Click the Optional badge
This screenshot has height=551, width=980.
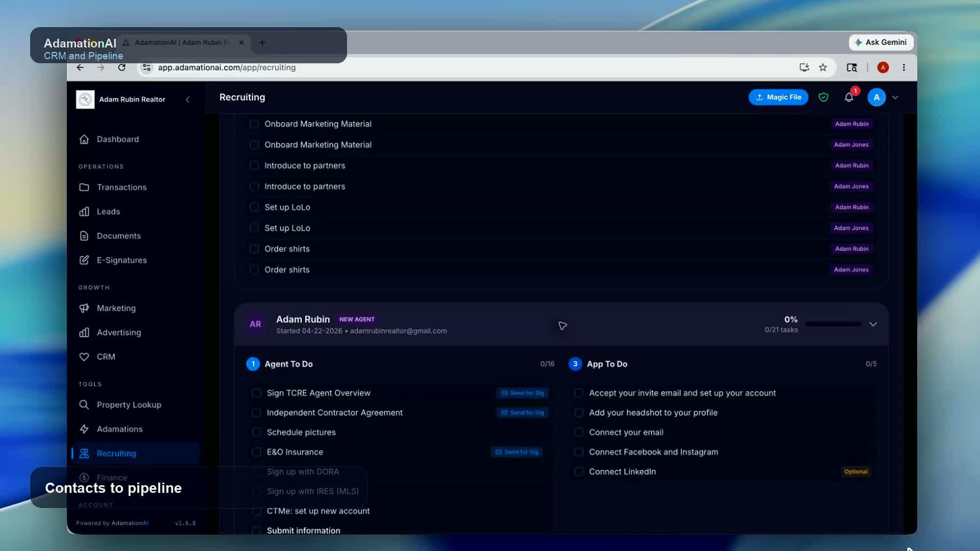pyautogui.click(x=855, y=471)
